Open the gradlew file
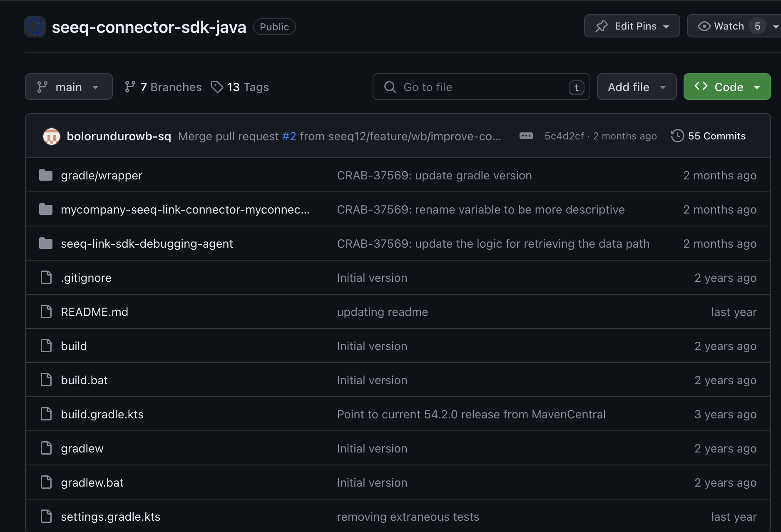Screen dimensions: 781x532 point(82,448)
